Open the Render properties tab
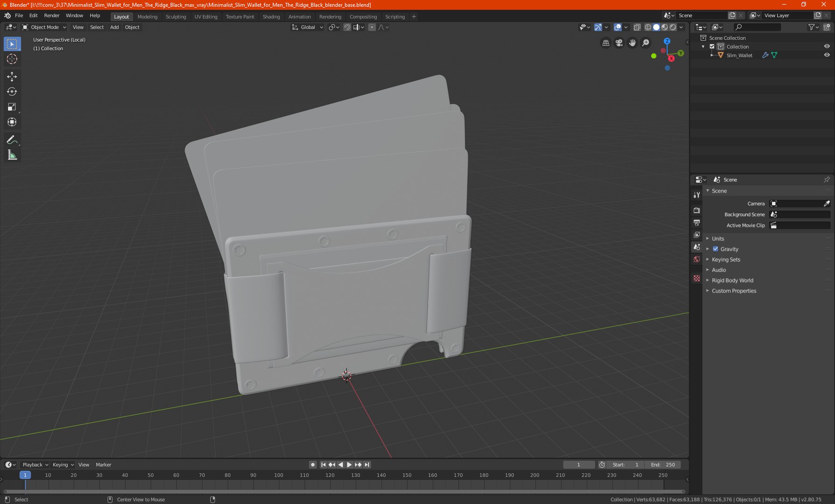Viewport: 835px width, 504px height. [697, 210]
